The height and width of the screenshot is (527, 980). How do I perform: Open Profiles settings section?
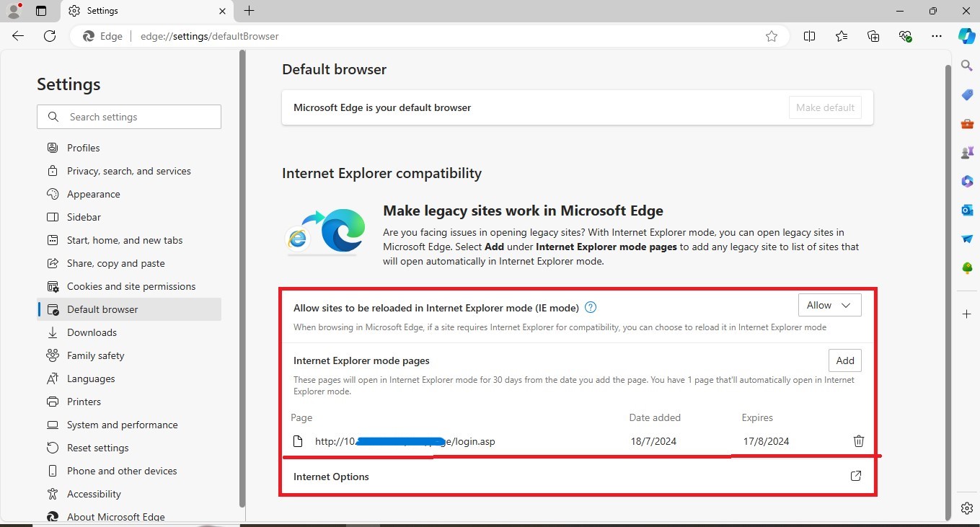point(129,148)
